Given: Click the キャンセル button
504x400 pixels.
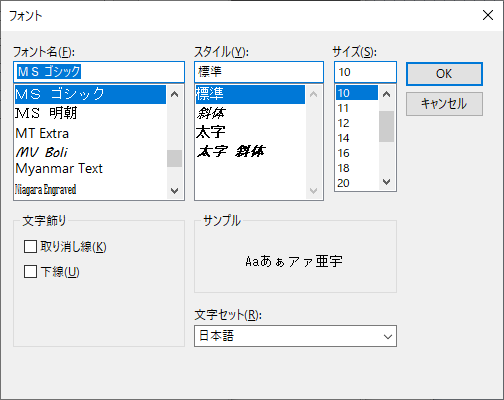Looking at the screenshot, I should click(x=444, y=104).
